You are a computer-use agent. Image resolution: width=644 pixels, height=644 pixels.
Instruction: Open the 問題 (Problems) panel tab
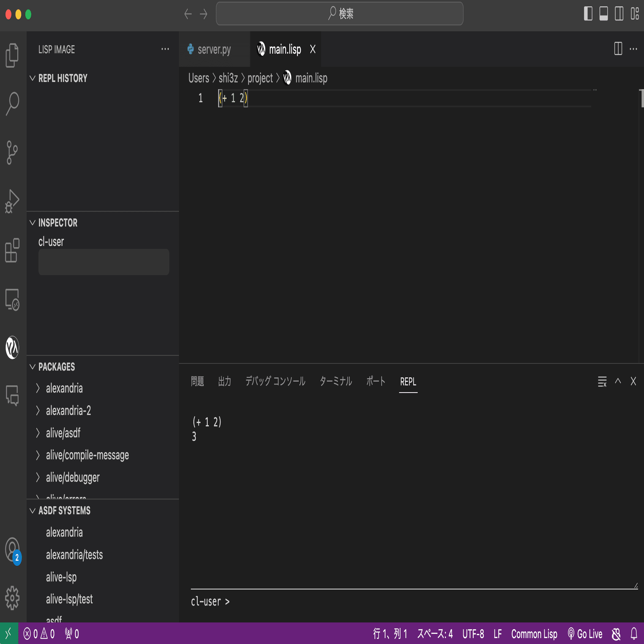tap(197, 382)
